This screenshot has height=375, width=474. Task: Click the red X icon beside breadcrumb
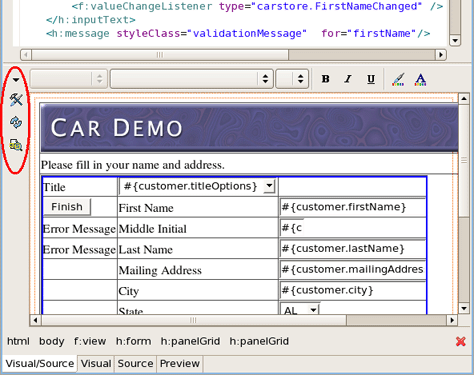click(x=461, y=341)
